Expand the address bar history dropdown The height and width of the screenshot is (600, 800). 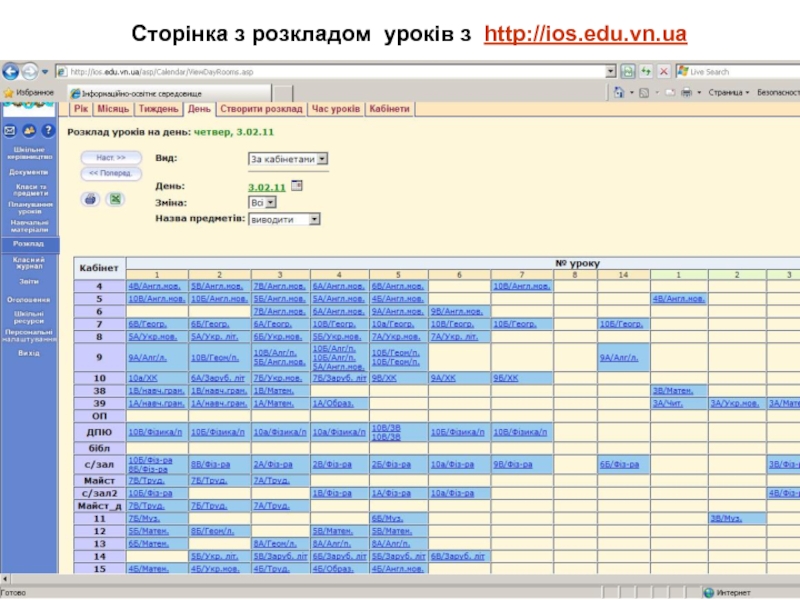click(x=610, y=72)
